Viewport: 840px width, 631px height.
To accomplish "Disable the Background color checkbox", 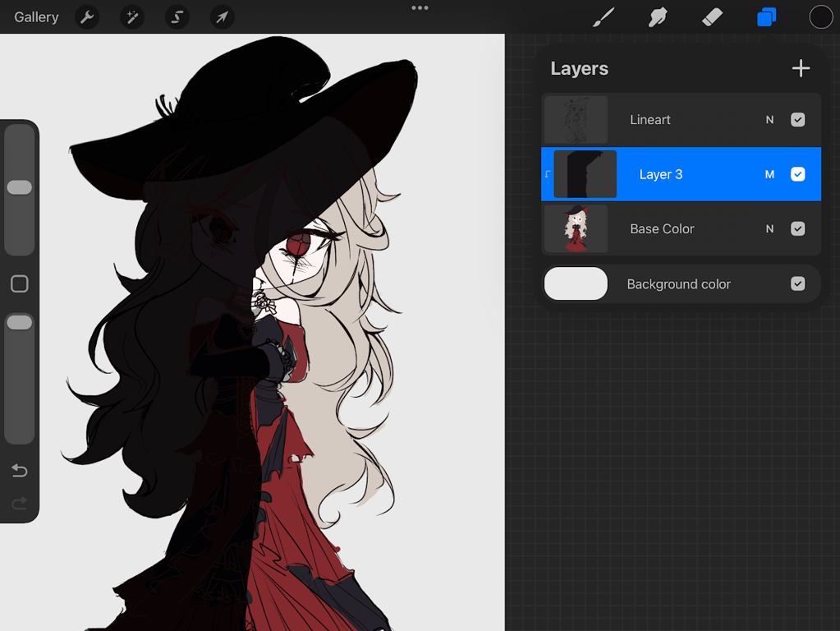I will (x=797, y=283).
